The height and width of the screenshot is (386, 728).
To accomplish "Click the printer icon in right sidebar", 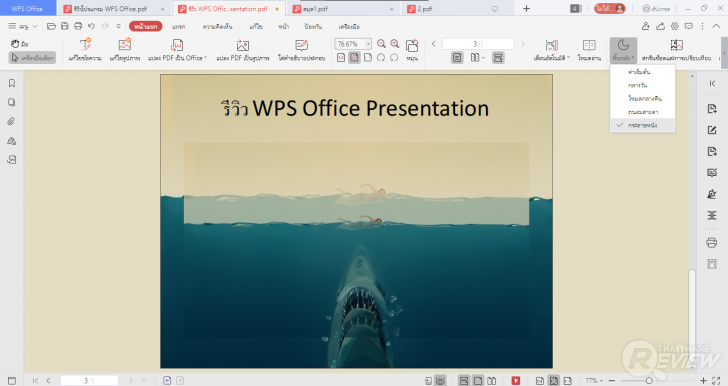I will click(712, 242).
